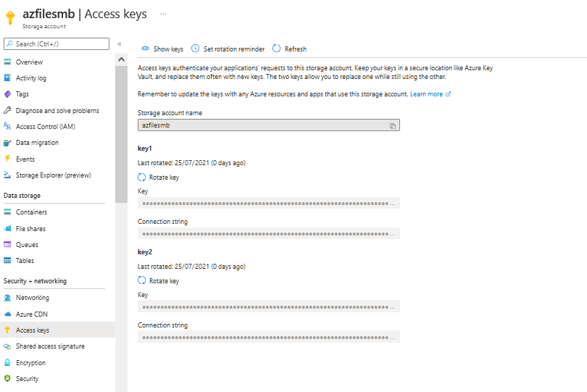Click the sidebar Search (Ctrl+/) field
This screenshot has height=392, width=587.
57,43
